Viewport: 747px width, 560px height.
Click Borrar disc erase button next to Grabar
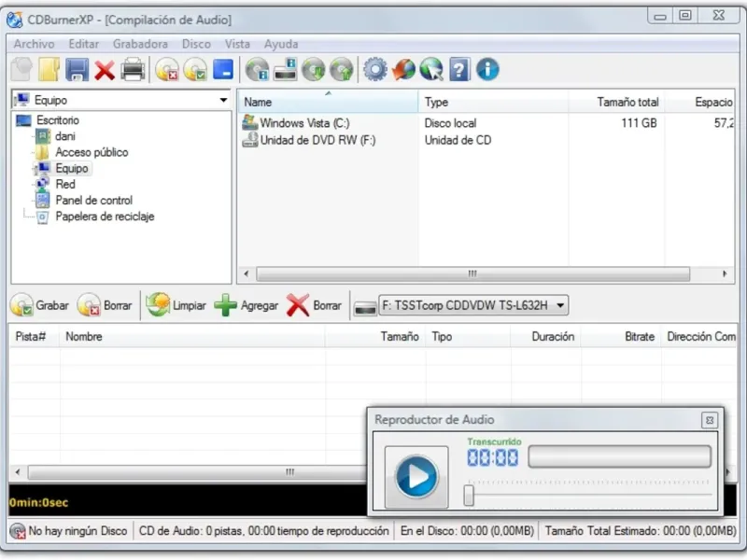coord(105,305)
